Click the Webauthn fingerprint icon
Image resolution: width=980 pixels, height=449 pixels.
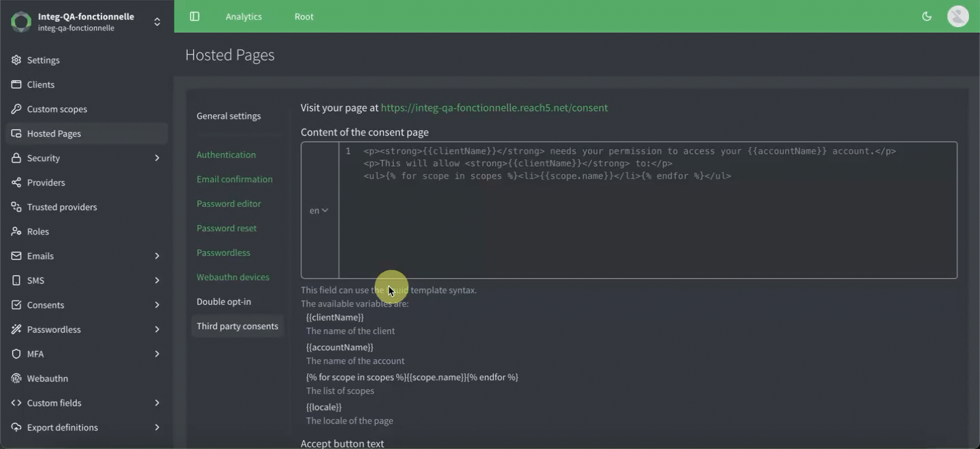click(16, 378)
